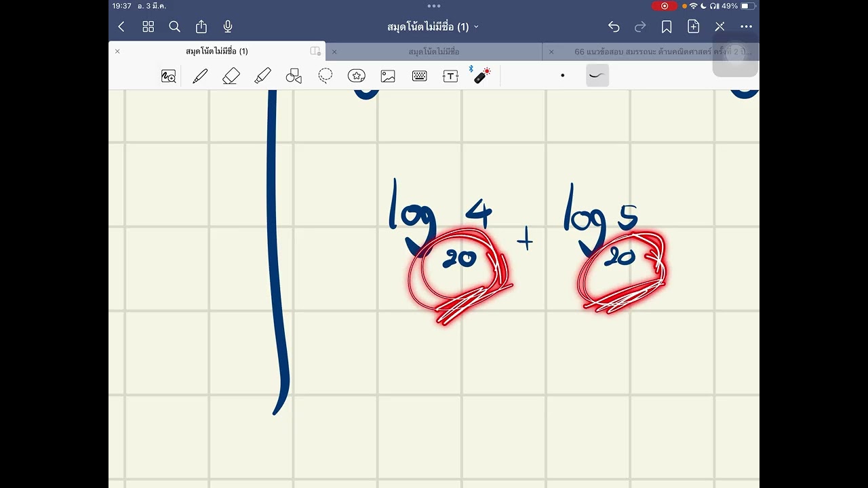This screenshot has width=868, height=488.
Task: Switch to the second สมุดโน้ตไม่มีชื่อ tab
Action: 434,52
